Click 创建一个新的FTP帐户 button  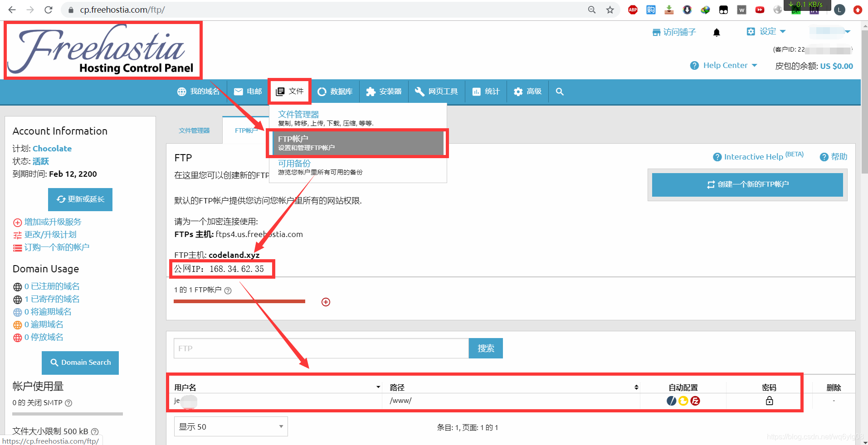[x=747, y=184]
